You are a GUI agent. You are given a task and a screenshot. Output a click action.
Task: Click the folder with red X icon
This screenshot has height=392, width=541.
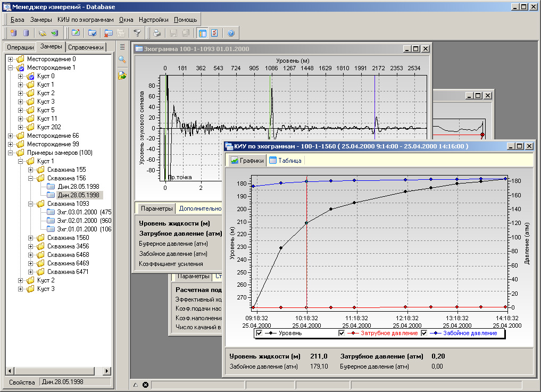pos(109,33)
